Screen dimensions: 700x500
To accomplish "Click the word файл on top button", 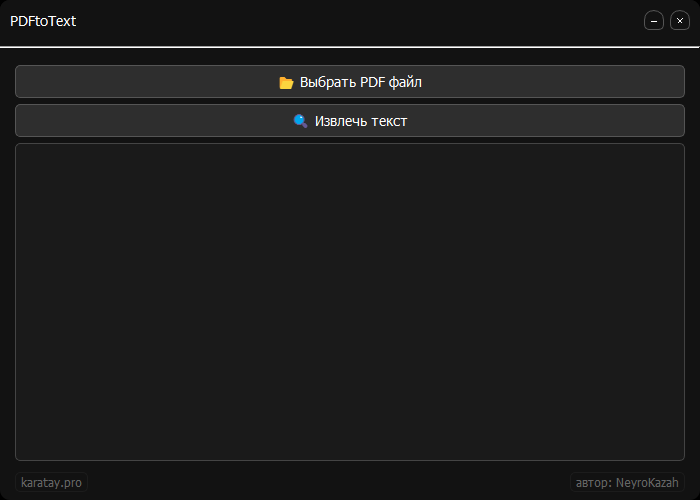I will tap(405, 82).
